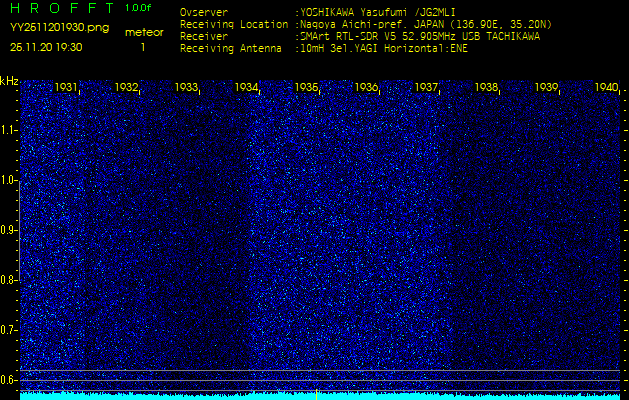The image size is (629, 400).
Task: Click time marker 1931
Action: (x=66, y=87)
